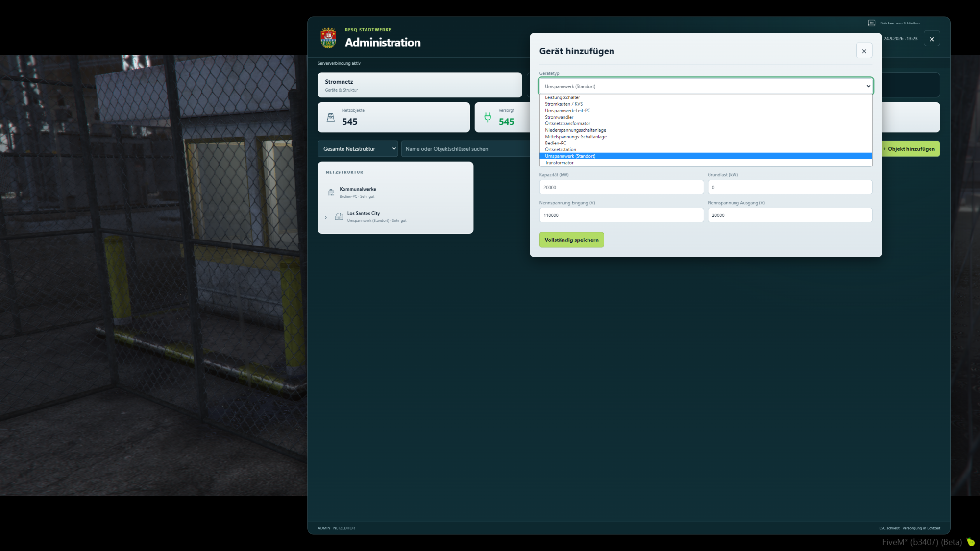Screen dimensions: 980x551
Task: Open the Gerätetyp combo box
Action: click(706, 86)
